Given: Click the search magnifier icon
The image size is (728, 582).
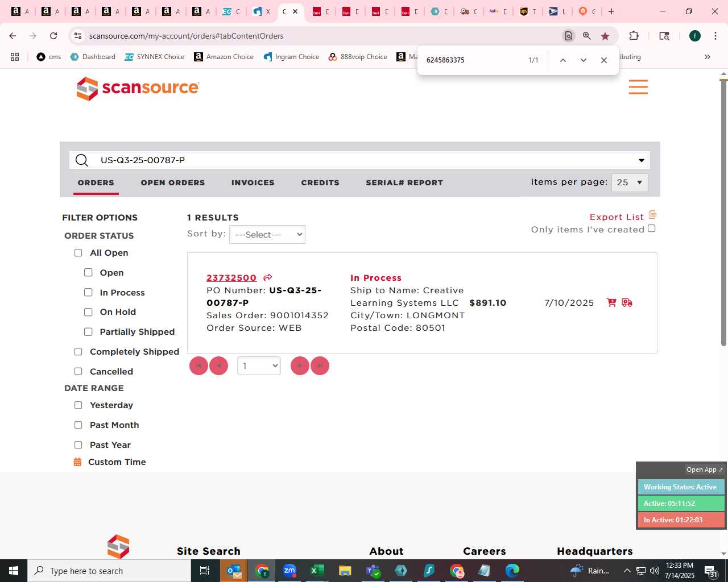Looking at the screenshot, I should coord(82,160).
